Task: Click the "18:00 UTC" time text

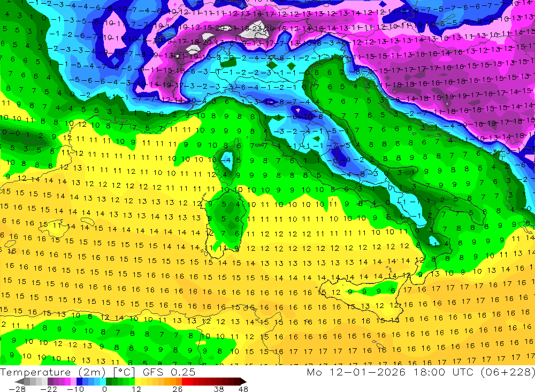Action: click(x=445, y=372)
